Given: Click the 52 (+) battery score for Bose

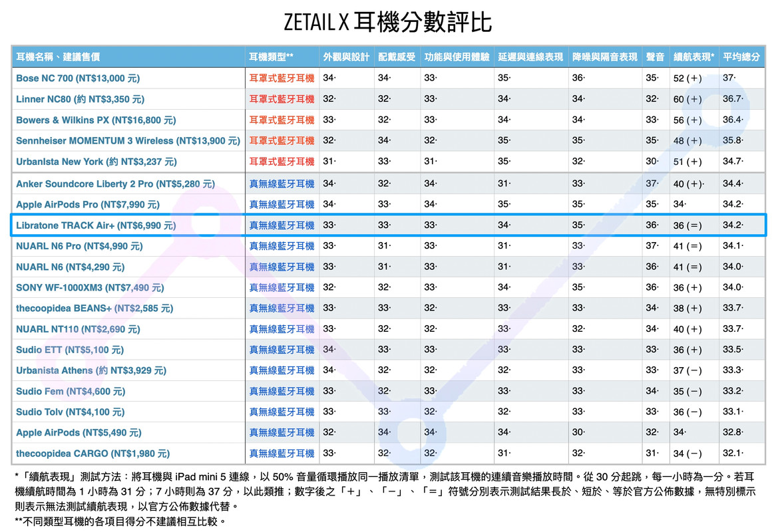Looking at the screenshot, I should click(687, 78).
